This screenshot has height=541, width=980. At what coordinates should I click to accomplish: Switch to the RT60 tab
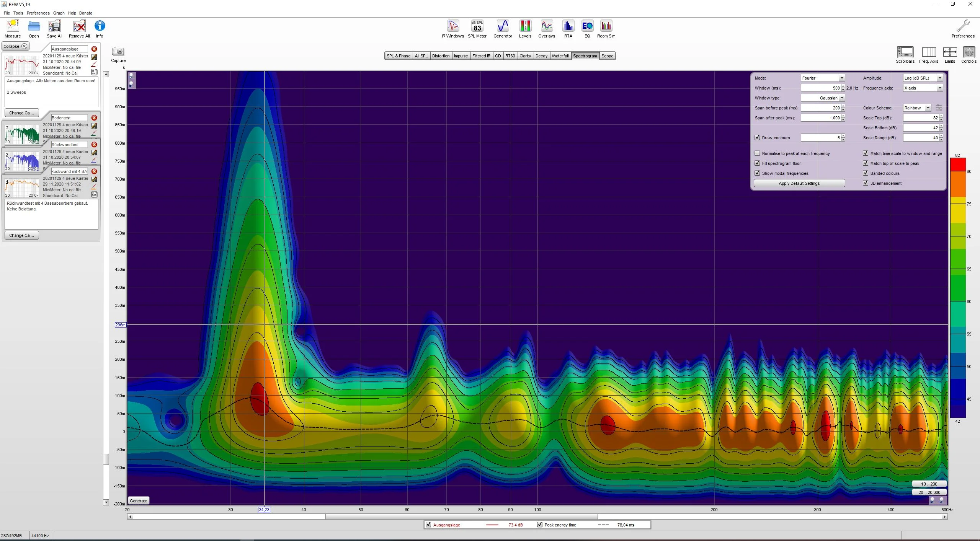pos(510,56)
